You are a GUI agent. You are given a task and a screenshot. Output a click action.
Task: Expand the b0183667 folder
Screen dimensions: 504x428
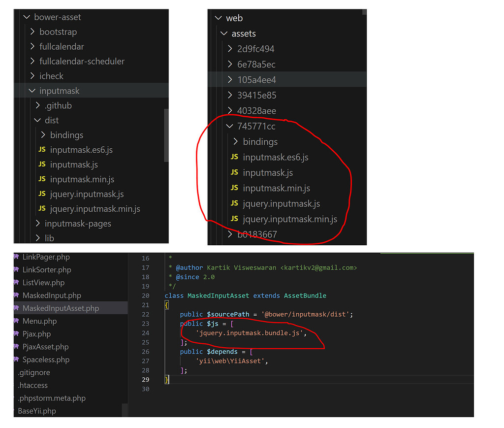click(230, 234)
